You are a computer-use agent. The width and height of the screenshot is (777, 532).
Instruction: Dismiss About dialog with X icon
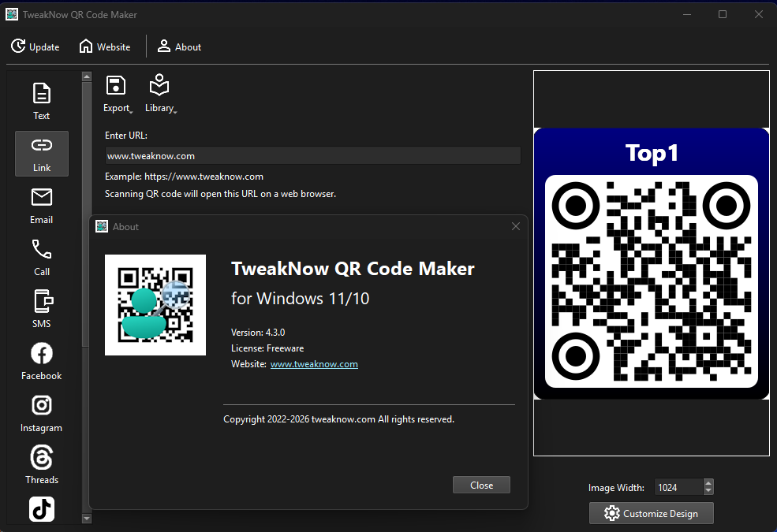(x=516, y=226)
